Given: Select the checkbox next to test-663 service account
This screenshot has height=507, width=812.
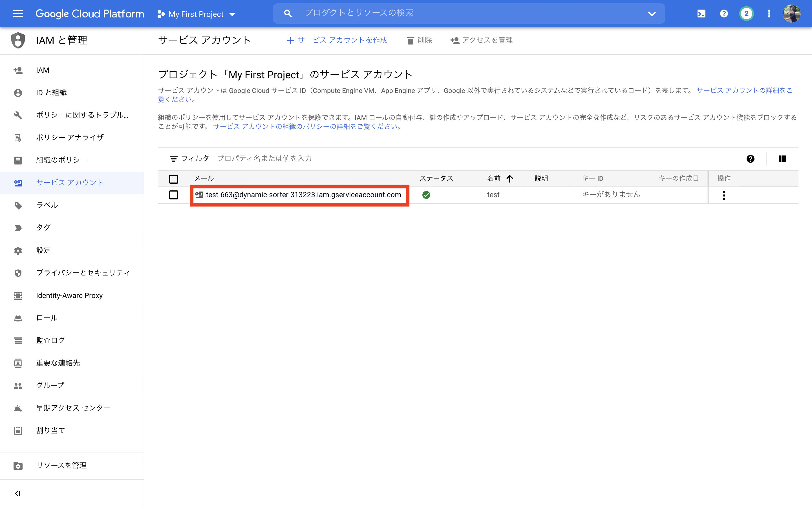Looking at the screenshot, I should (173, 195).
